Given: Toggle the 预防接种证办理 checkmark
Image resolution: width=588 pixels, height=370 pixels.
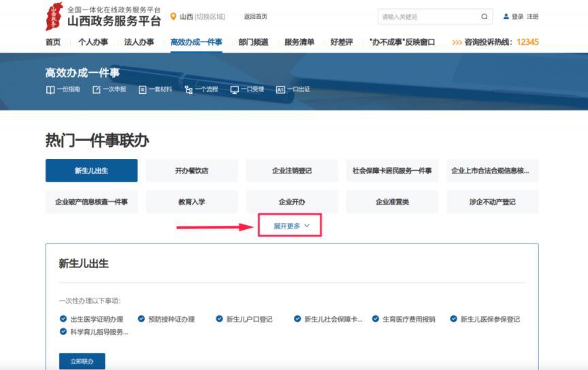Looking at the screenshot, I should (142, 318).
